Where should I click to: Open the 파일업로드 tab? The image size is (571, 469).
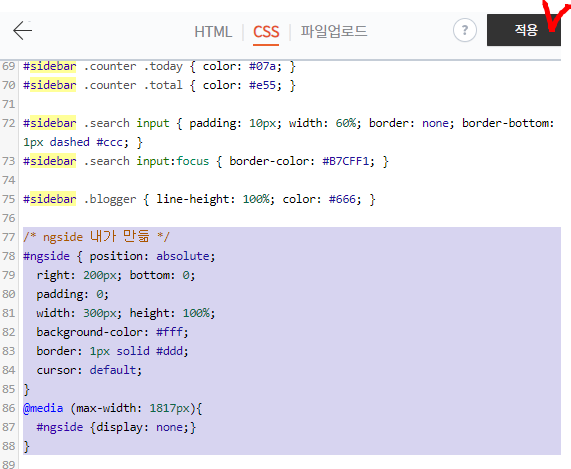coord(334,31)
